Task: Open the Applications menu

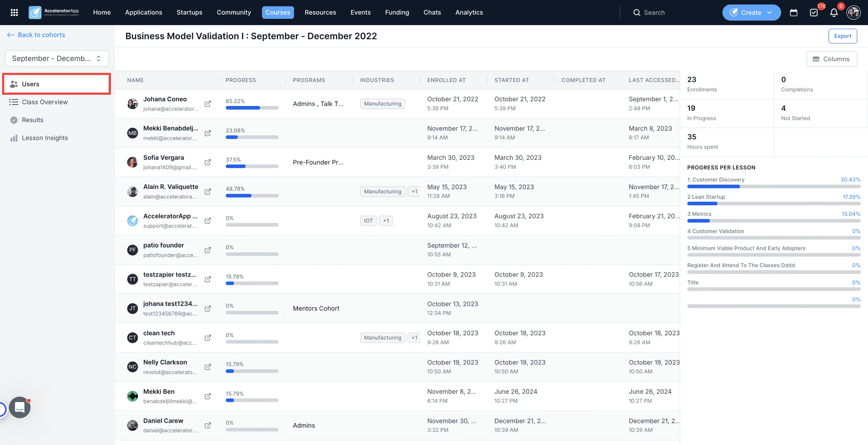Action: click(x=144, y=12)
